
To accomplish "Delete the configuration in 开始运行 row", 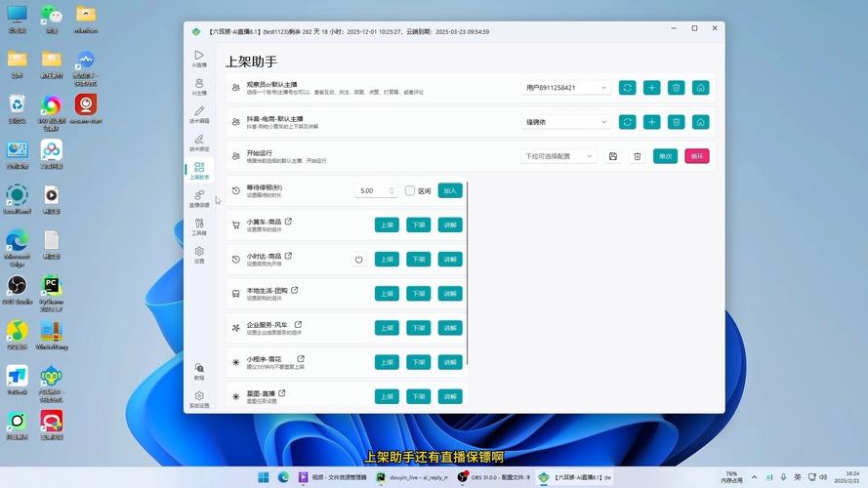I will coord(638,156).
